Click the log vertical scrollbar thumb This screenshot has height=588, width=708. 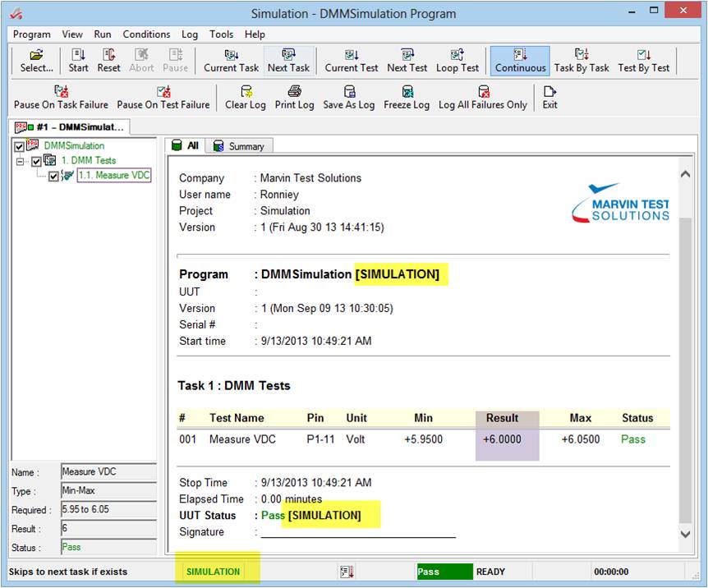pyautogui.click(x=686, y=370)
